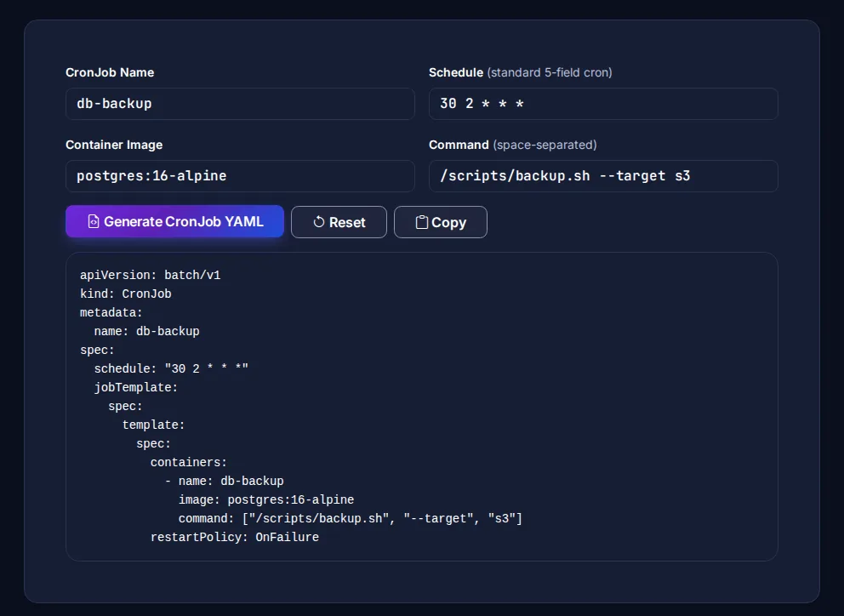Click the 'containers:' line
Image resolution: width=844 pixels, height=616 pixels.
click(188, 463)
